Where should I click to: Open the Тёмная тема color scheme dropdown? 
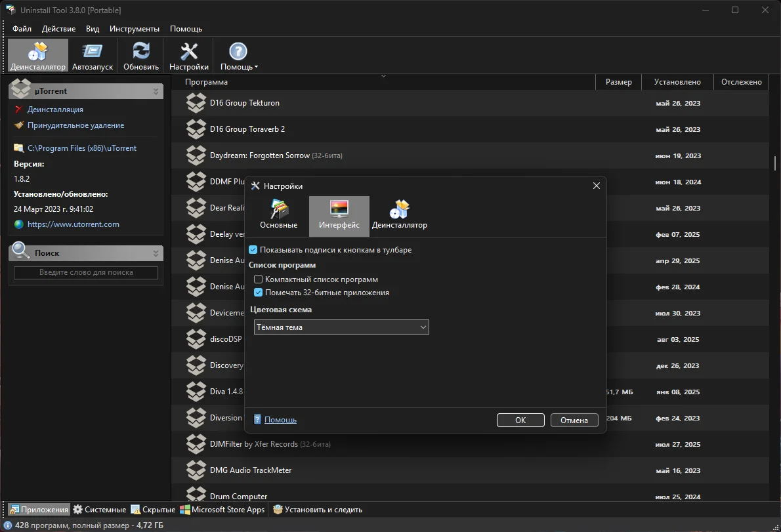click(341, 327)
